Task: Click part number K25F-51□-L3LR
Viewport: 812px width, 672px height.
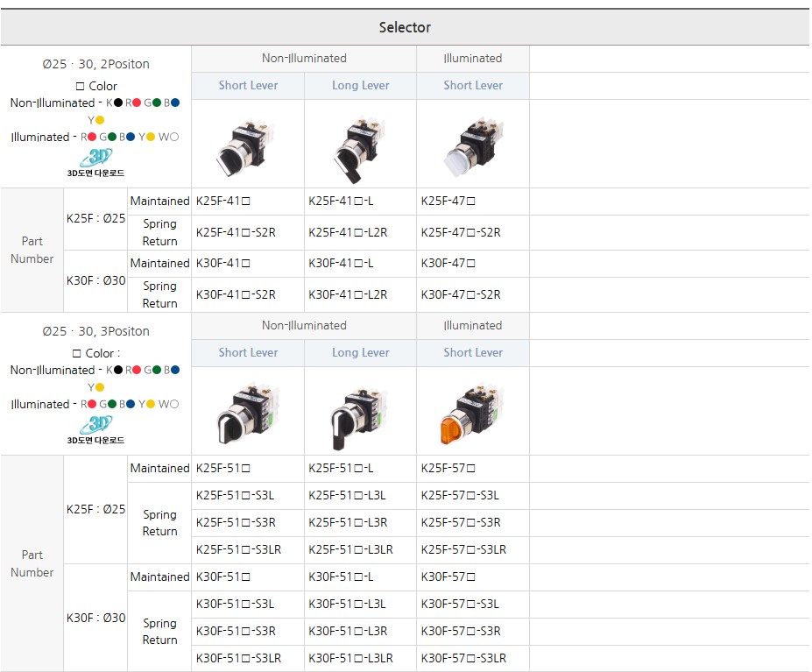Action: pos(350,550)
